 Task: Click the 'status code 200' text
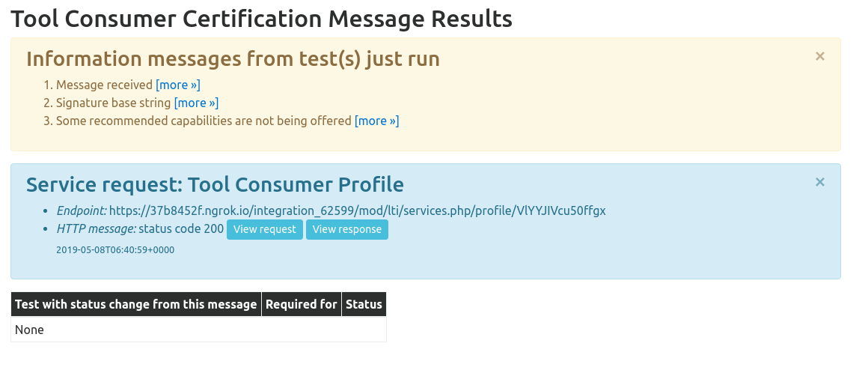(181, 229)
